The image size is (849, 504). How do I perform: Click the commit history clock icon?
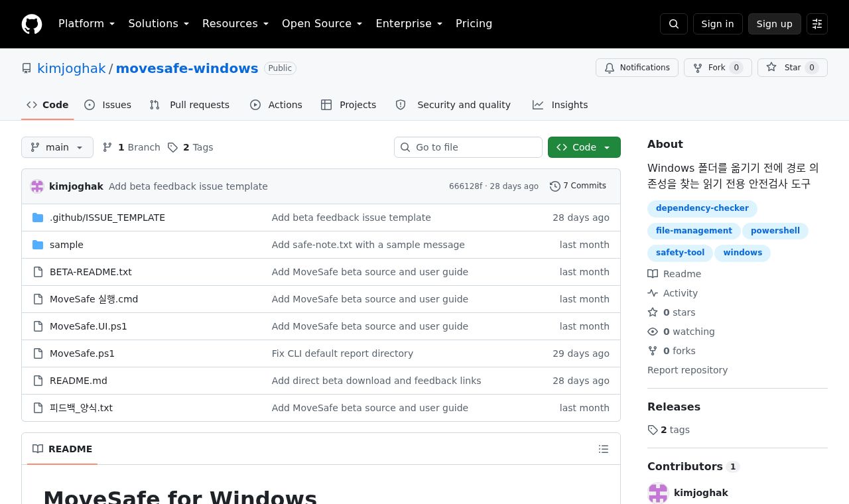[555, 186]
